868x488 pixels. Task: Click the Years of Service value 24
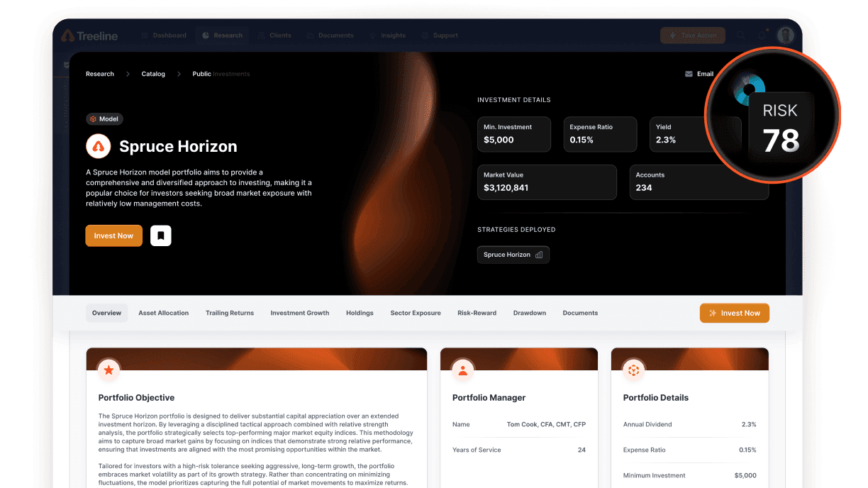point(582,450)
